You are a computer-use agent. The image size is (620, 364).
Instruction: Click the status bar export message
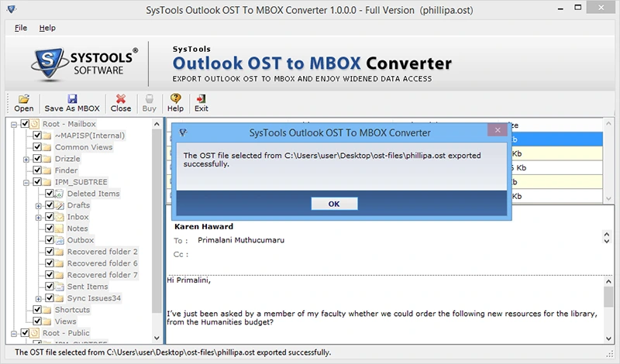coord(173,352)
